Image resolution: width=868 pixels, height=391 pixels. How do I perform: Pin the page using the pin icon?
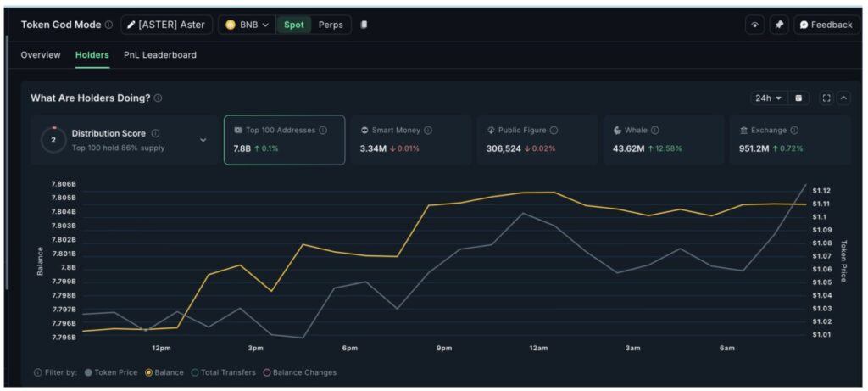tap(779, 25)
